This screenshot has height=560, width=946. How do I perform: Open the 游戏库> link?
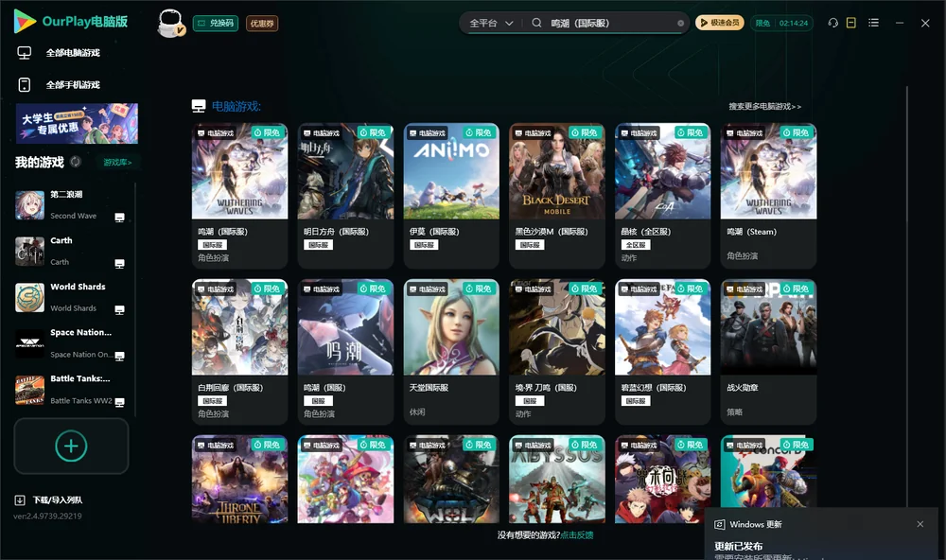coord(117,163)
